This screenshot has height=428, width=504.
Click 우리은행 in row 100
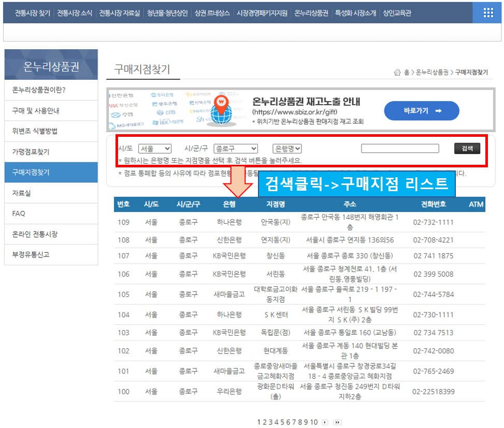(x=229, y=392)
